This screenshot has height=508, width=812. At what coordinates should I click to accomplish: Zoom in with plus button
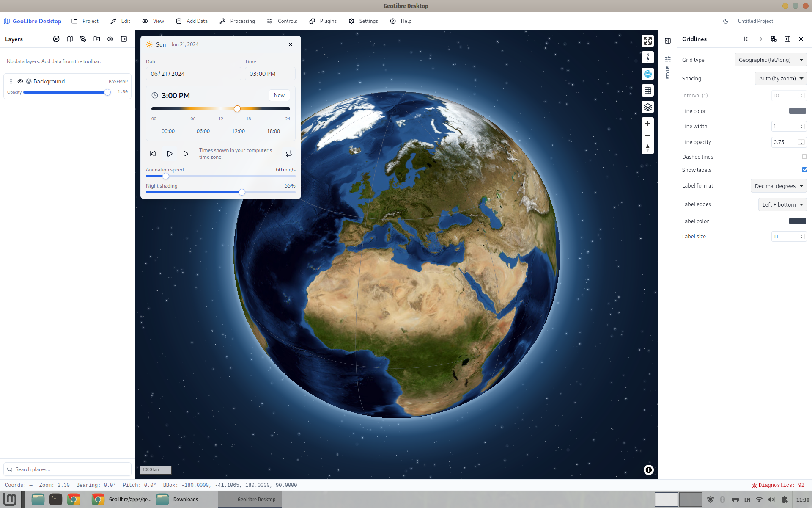point(647,124)
